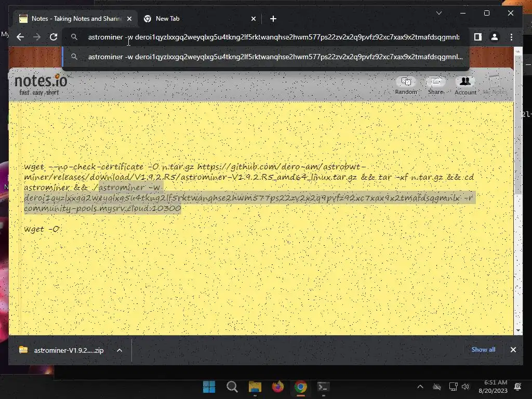Expand options for the astrominer download
Viewport: 532px width, 399px height.
pyautogui.click(x=119, y=350)
